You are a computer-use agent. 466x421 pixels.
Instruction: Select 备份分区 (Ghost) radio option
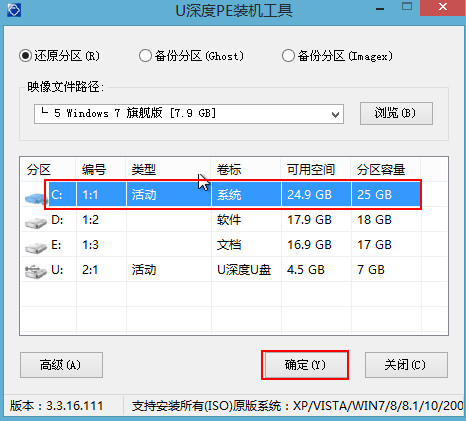(145, 56)
